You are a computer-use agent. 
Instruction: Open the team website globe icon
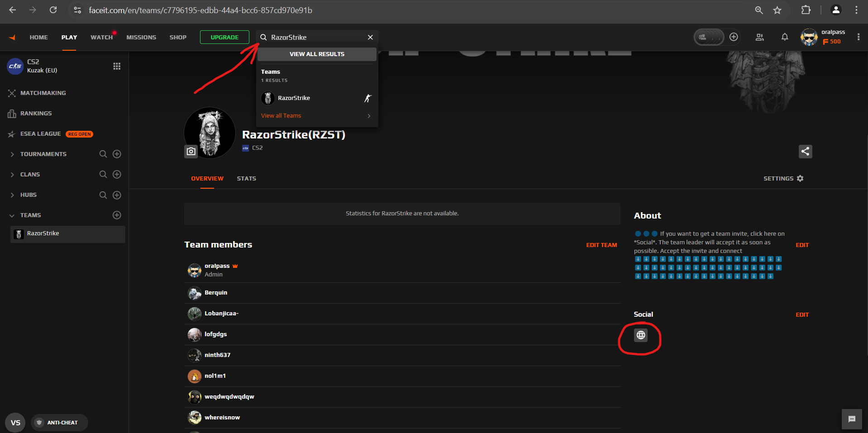641,335
